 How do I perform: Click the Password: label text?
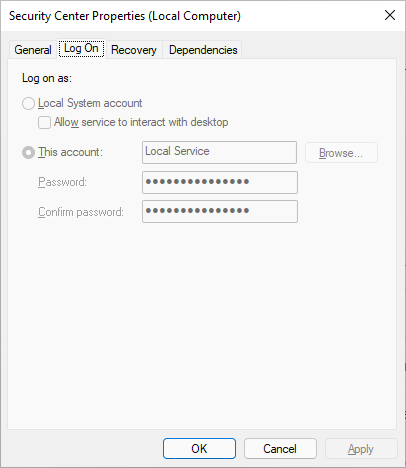[62, 182]
